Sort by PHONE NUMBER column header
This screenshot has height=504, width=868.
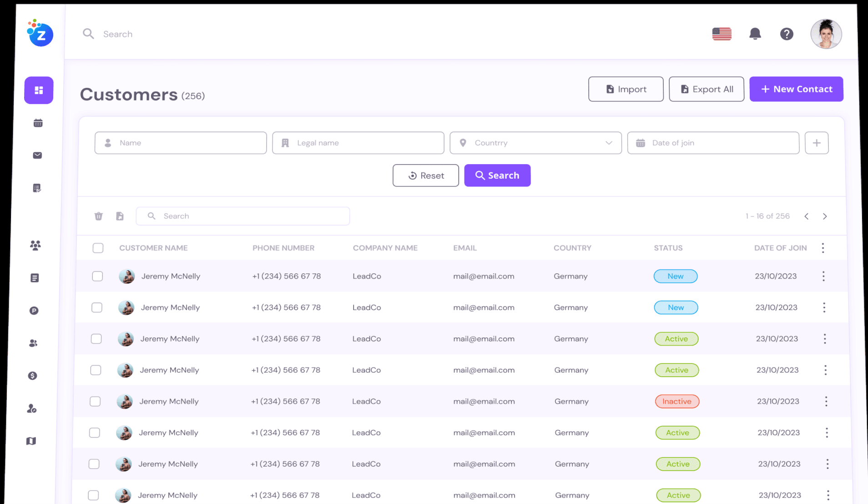coord(283,248)
